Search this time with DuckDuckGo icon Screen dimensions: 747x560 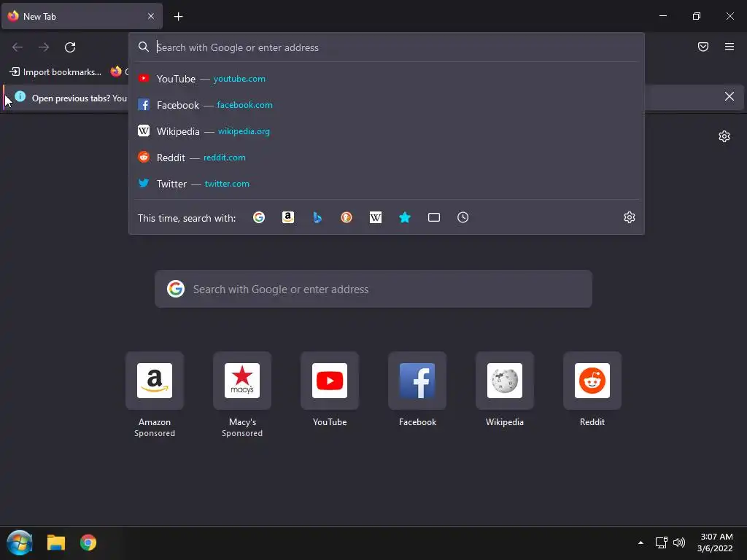pos(347,217)
